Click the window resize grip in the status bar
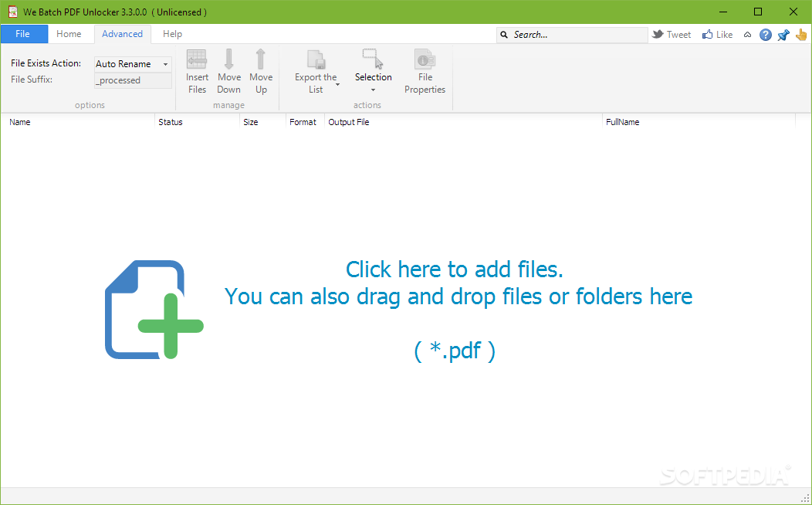Screen dimensions: 812x505 pos(805,499)
